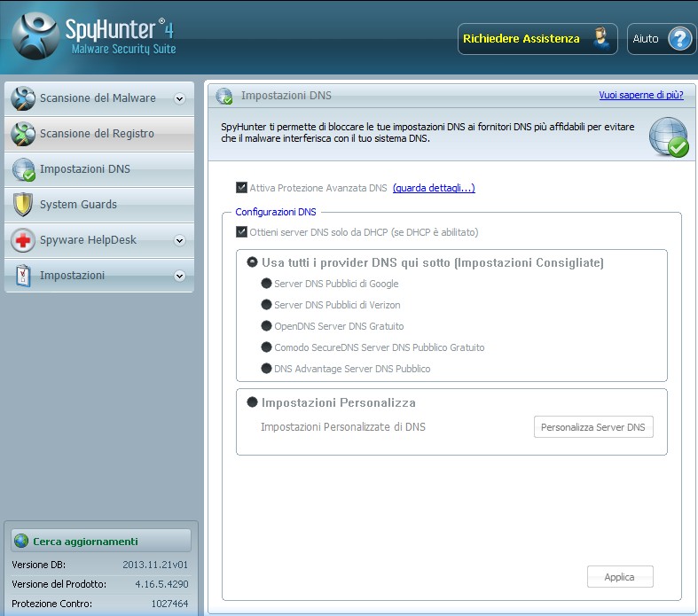The height and width of the screenshot is (616, 698).
Task: Select Usa tutti i provider DNS radio
Action: point(252,262)
